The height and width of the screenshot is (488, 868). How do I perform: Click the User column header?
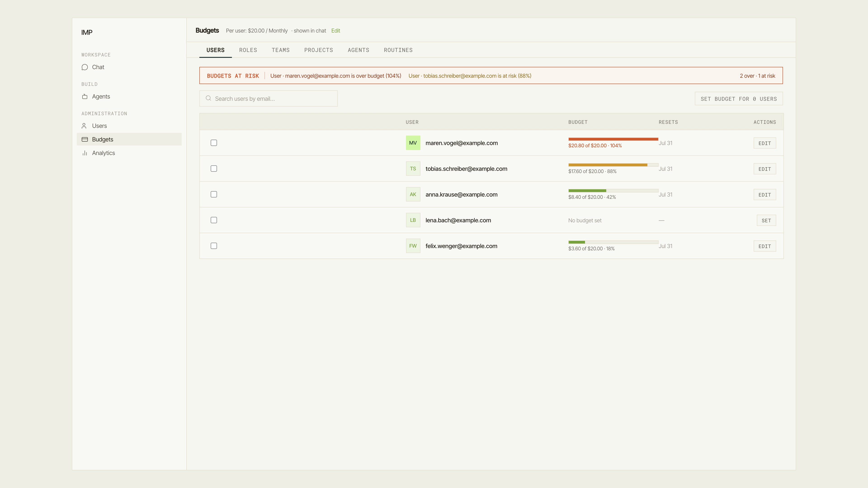point(412,122)
